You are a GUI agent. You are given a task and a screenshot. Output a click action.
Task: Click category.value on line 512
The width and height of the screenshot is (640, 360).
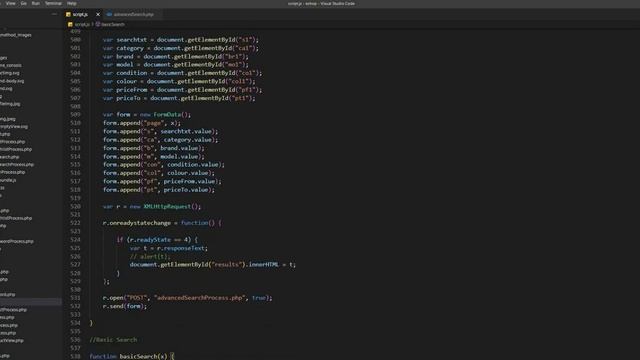pyautogui.click(x=188, y=140)
